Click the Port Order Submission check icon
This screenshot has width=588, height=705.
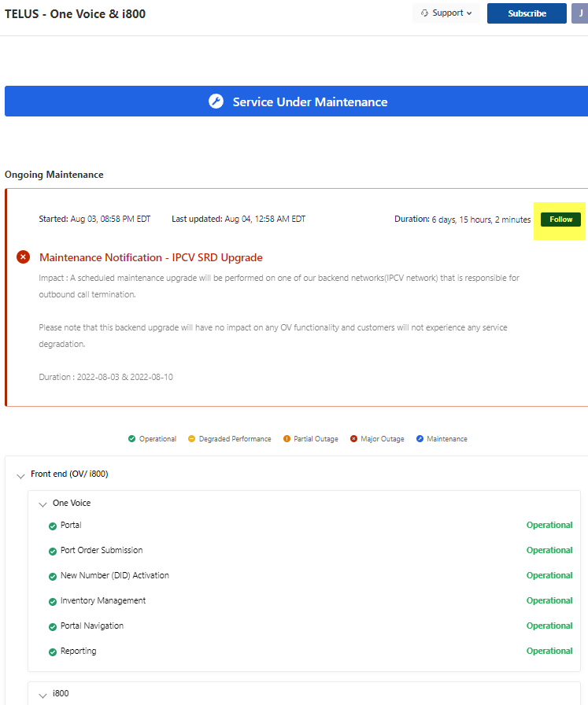click(53, 552)
